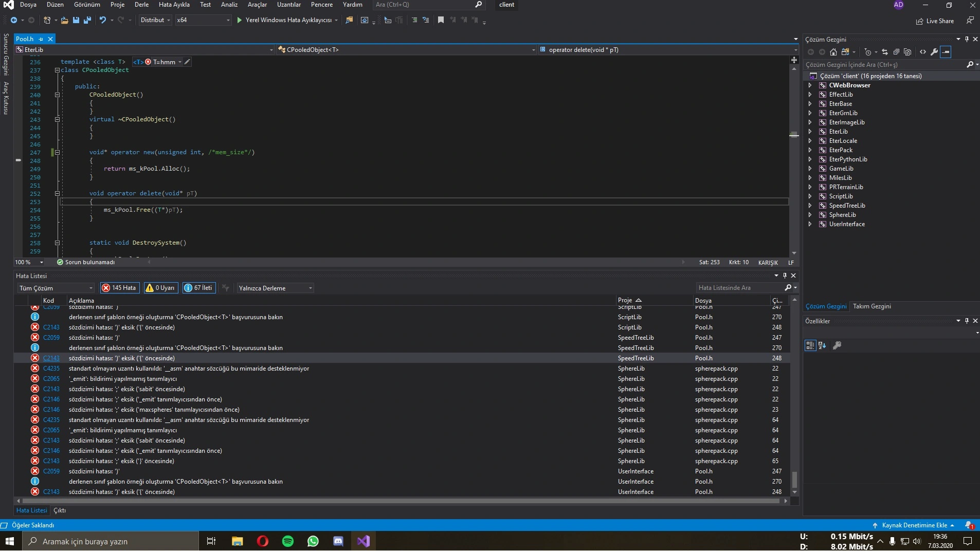980x551 pixels.
Task: Click the error list vertical scrollbar thumb
Action: [x=794, y=479]
